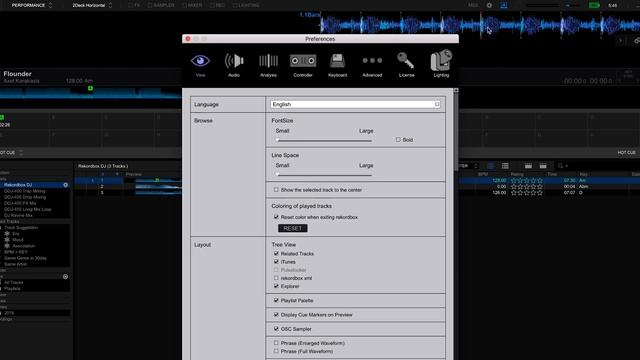640x360 pixels.
Task: Click the highlighted blue icon beside the gear
Action: 504,5
